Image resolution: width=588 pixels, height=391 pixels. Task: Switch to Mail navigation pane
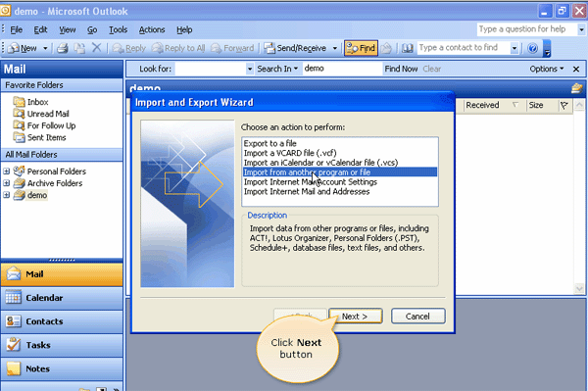coord(62,274)
